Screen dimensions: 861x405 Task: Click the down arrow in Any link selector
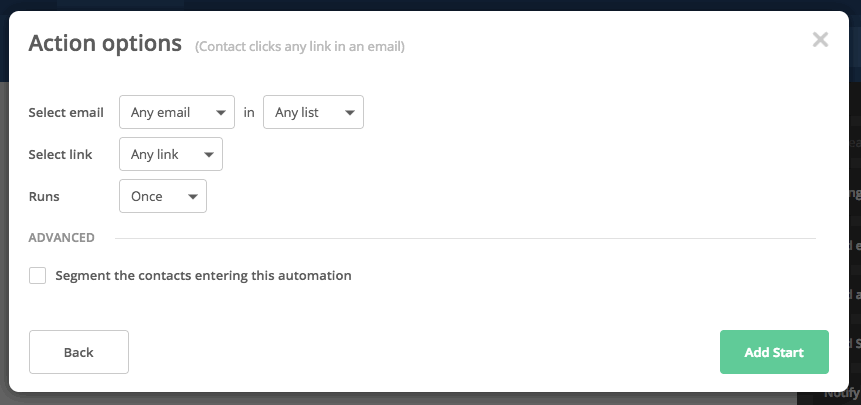coord(208,155)
